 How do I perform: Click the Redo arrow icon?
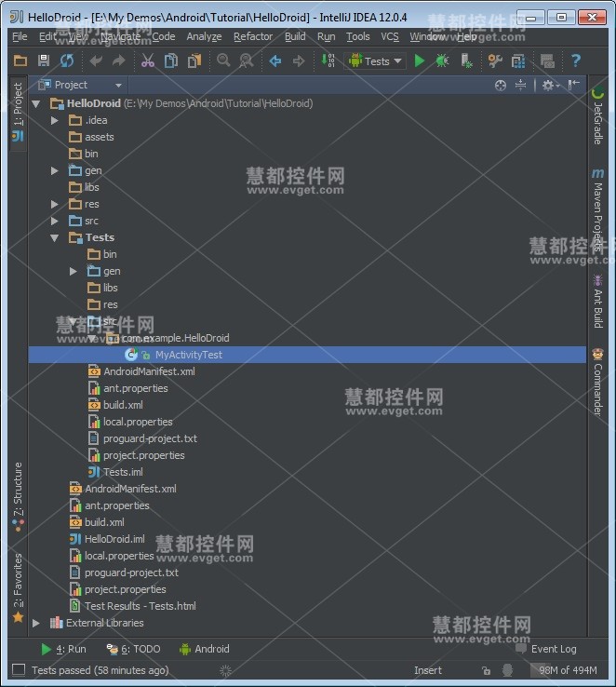point(119,61)
